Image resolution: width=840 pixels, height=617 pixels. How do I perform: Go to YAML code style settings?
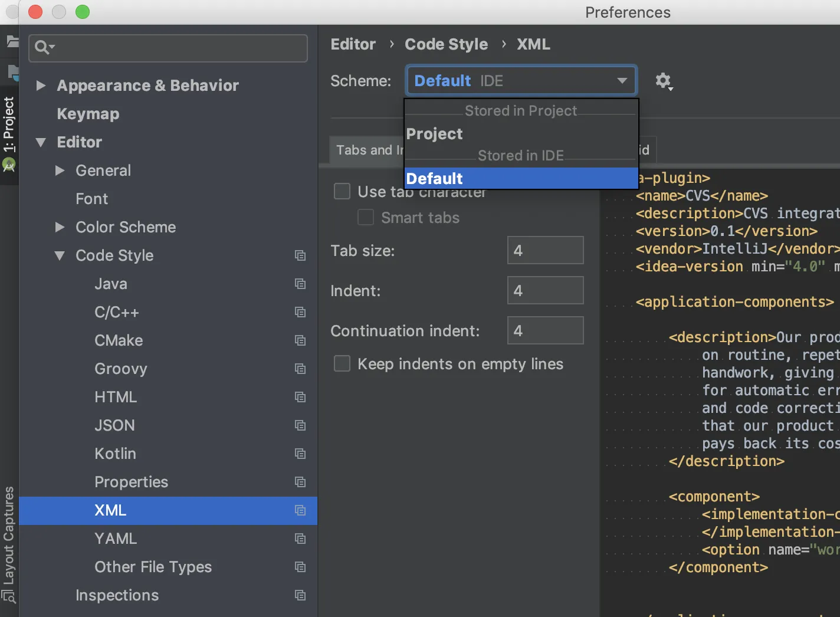point(116,539)
